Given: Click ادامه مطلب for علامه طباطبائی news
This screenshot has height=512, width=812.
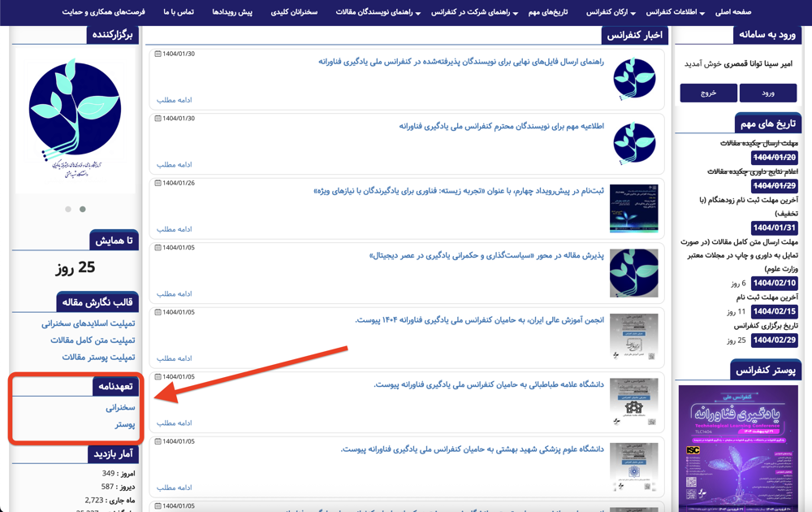Looking at the screenshot, I should pos(174,423).
